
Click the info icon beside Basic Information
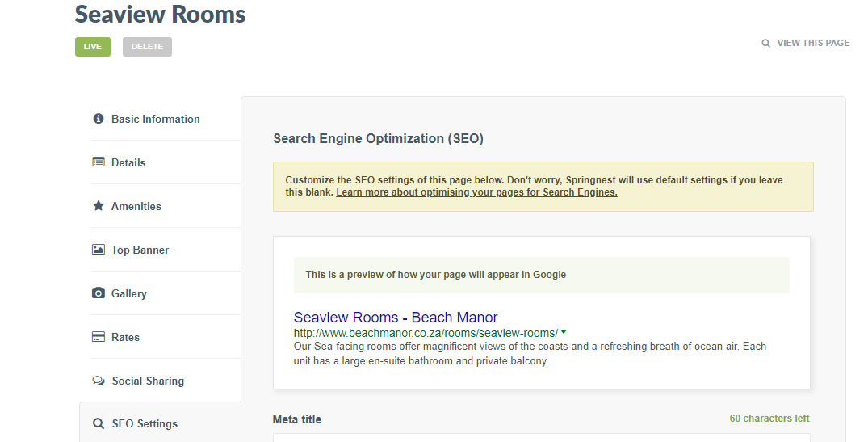click(x=99, y=119)
